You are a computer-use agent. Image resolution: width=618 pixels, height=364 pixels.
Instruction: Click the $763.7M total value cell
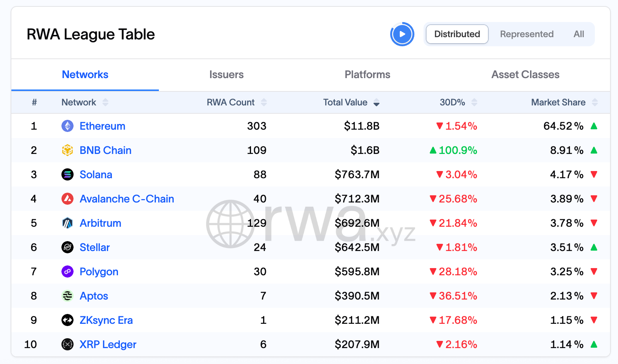pyautogui.click(x=357, y=174)
